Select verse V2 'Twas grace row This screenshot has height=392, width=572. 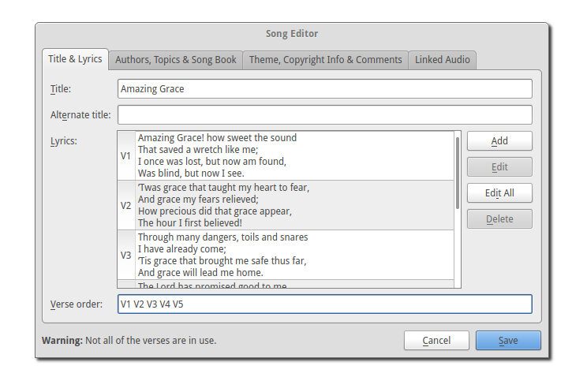293,205
